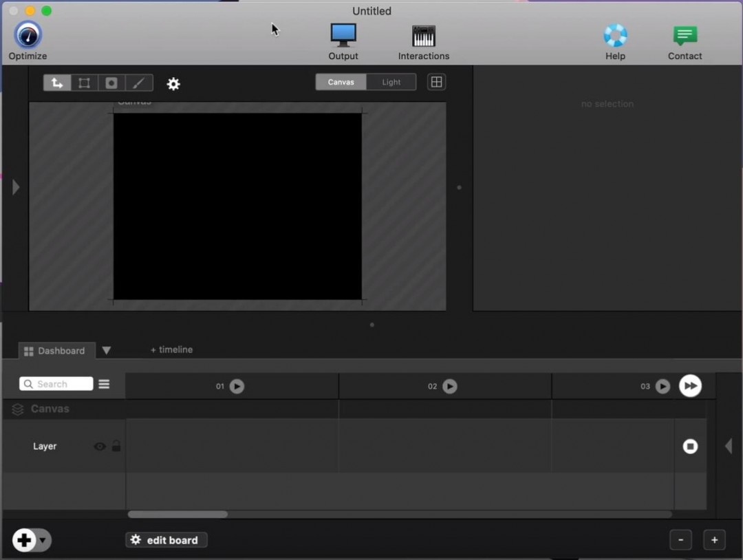Toggle the lock on Layer
This screenshot has width=743, height=560.
coord(116,446)
